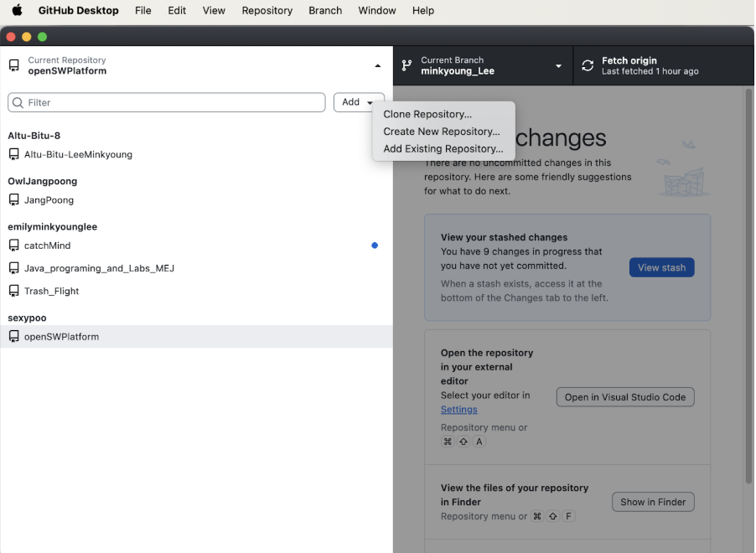Open the Repository menu

coord(267,11)
